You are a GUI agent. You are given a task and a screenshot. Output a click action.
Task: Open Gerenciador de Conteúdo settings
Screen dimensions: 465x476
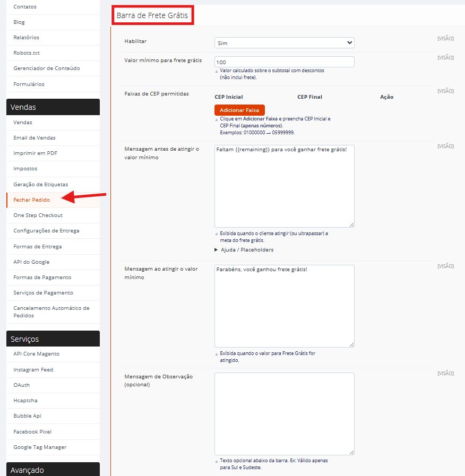[x=47, y=68]
